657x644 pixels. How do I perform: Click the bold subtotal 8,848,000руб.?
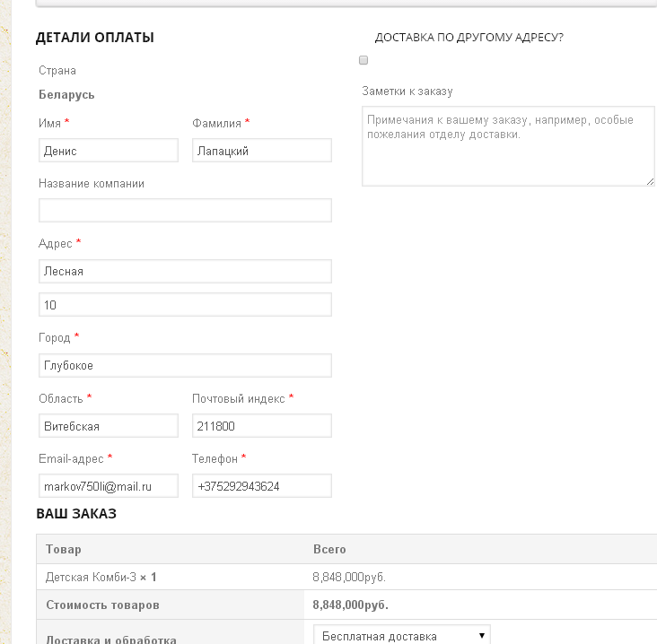(x=350, y=605)
